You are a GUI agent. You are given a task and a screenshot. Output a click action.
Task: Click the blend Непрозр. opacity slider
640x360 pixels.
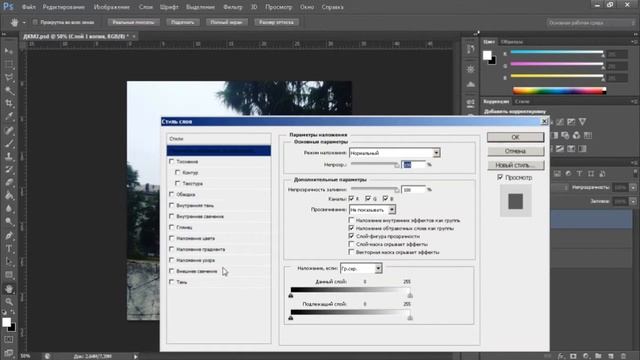coord(375,164)
